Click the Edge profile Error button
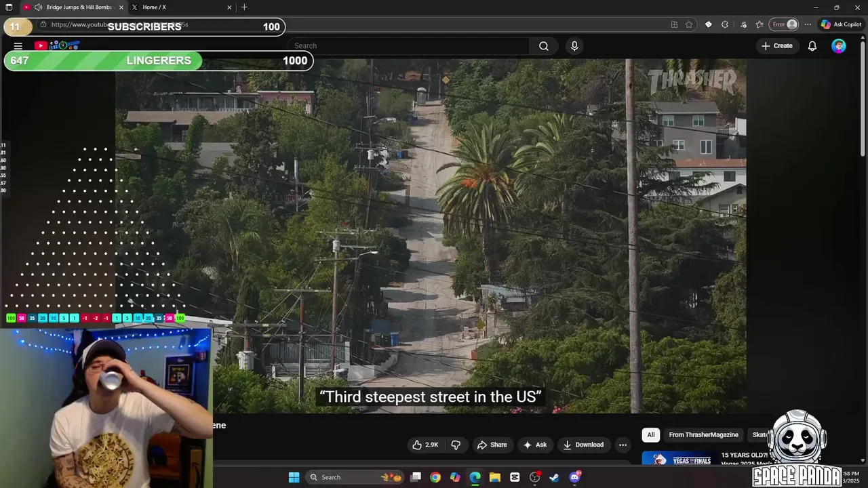Screen dimensions: 868x488 pos(785,24)
